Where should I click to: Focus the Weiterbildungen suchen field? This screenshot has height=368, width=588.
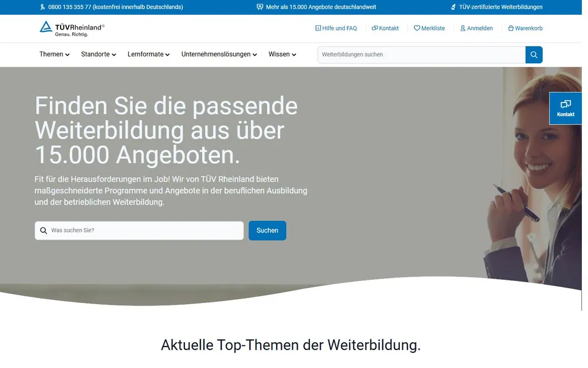(x=421, y=55)
